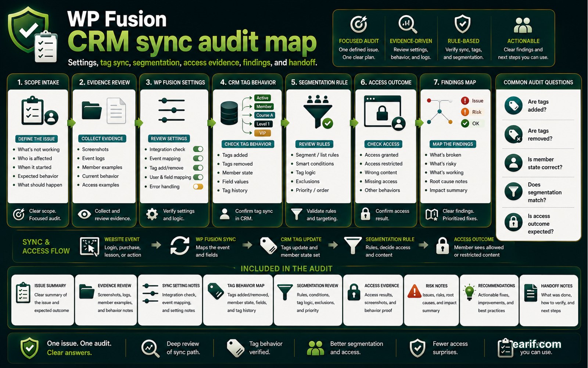The image size is (588, 368).
Task: Click the lock icon beside Is access outcome expected
Action: (x=513, y=222)
